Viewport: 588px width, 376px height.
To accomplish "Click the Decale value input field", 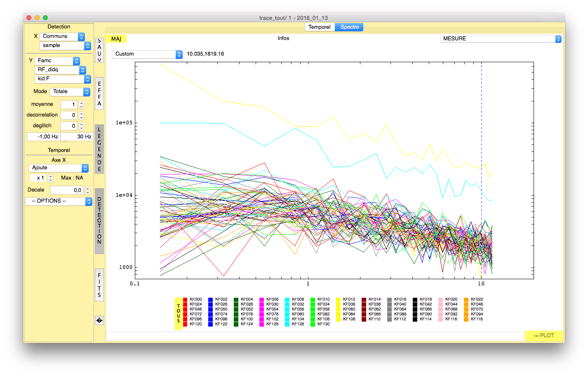I will click(x=67, y=190).
